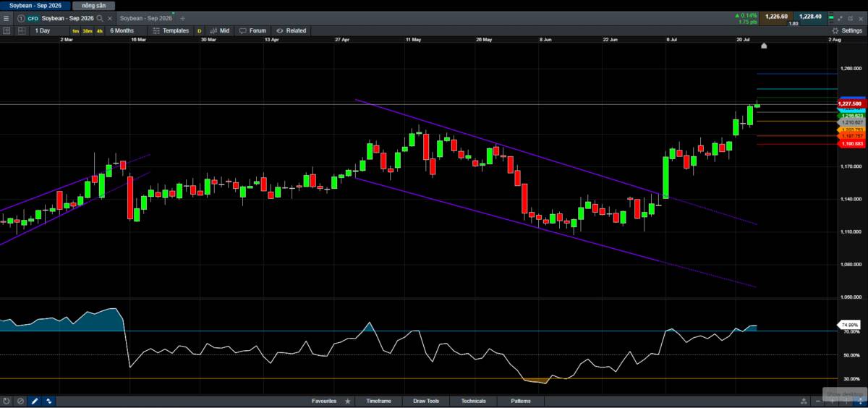Click the sell price 1,226.60 button
The width and height of the screenshot is (868, 408).
tap(776, 16)
